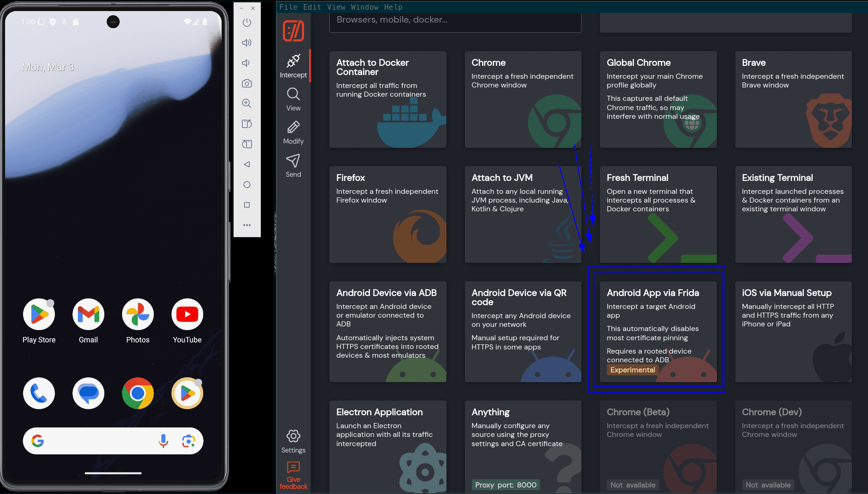Open the Edit menu

[x=312, y=7]
